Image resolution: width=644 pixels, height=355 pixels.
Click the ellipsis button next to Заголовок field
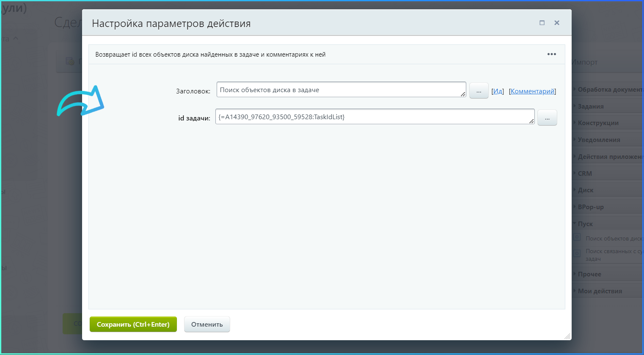click(x=479, y=91)
